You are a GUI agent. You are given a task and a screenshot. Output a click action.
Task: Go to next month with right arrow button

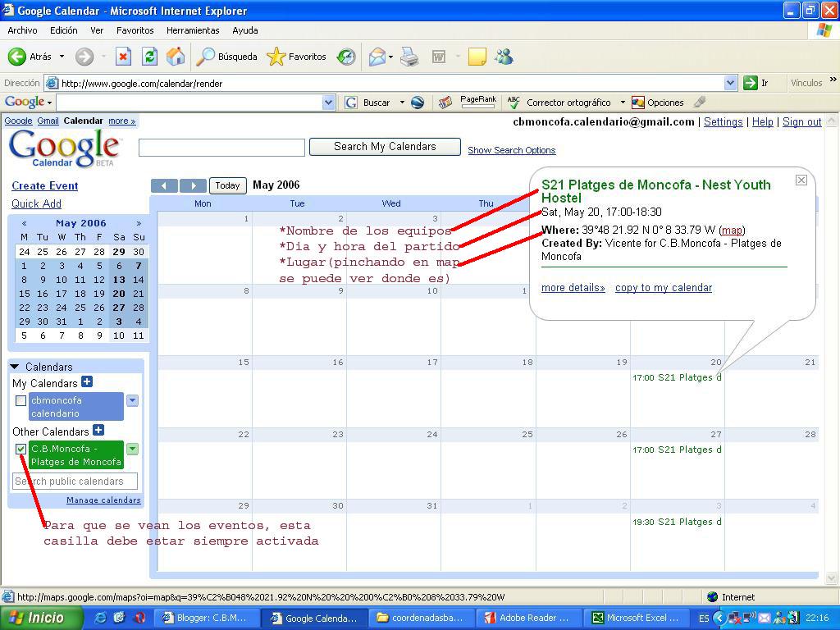point(193,185)
